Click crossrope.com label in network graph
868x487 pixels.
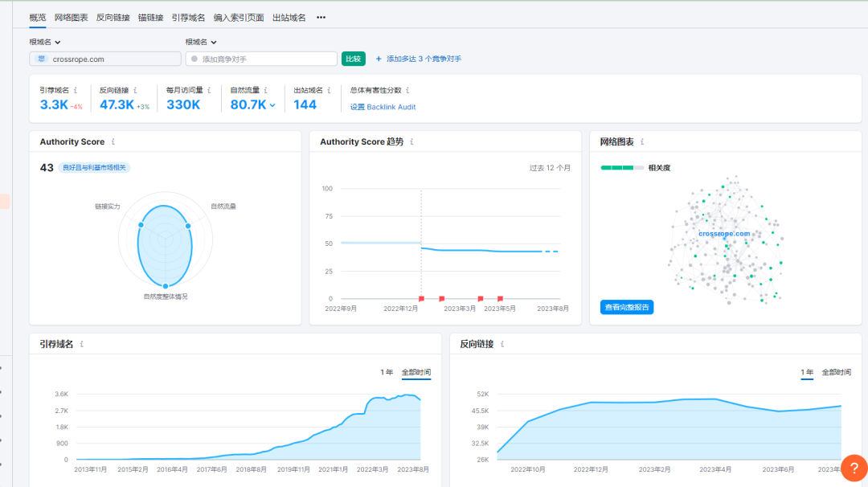coord(724,234)
